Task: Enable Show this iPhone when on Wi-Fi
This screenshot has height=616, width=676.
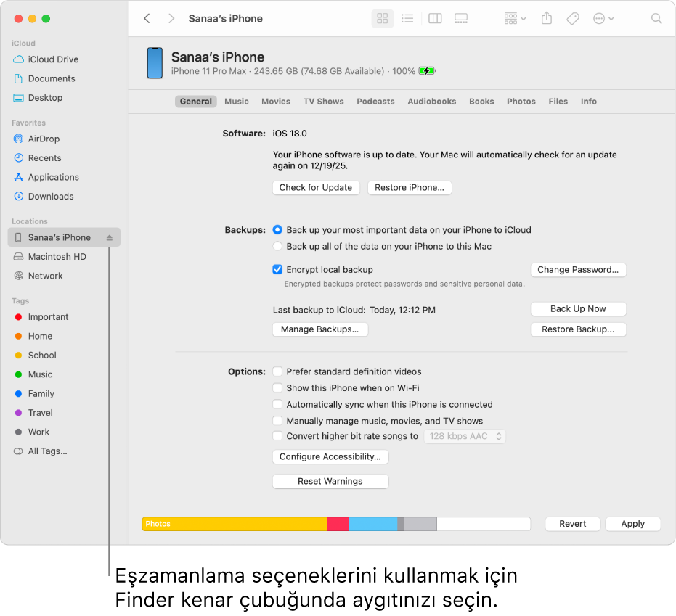Action: pyautogui.click(x=277, y=388)
